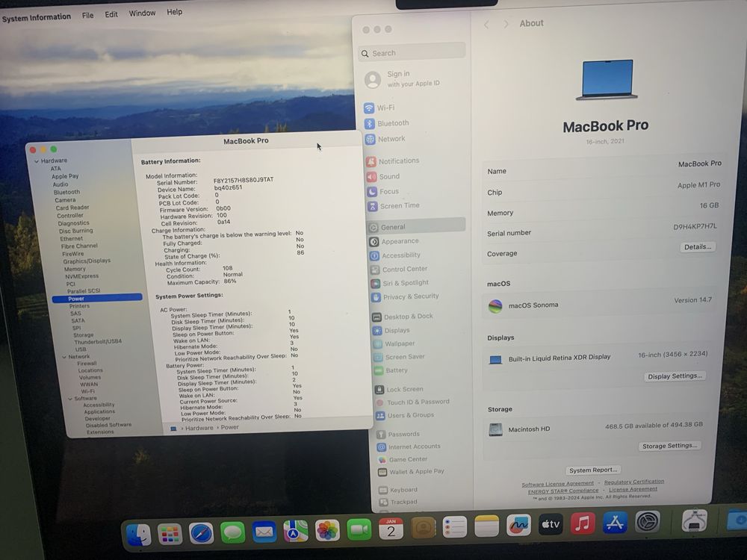The image size is (747, 560).
Task: Open Users & Groups settings
Action: [x=406, y=415]
